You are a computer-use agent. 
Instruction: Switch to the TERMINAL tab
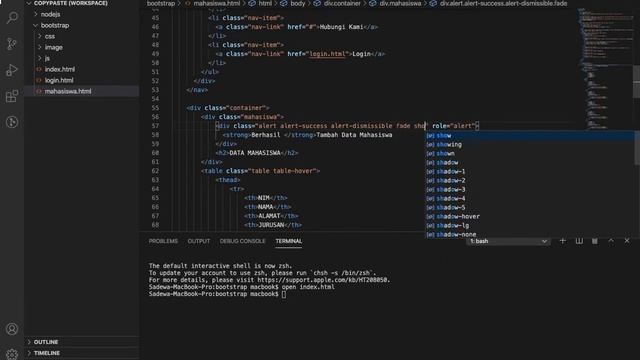point(289,241)
